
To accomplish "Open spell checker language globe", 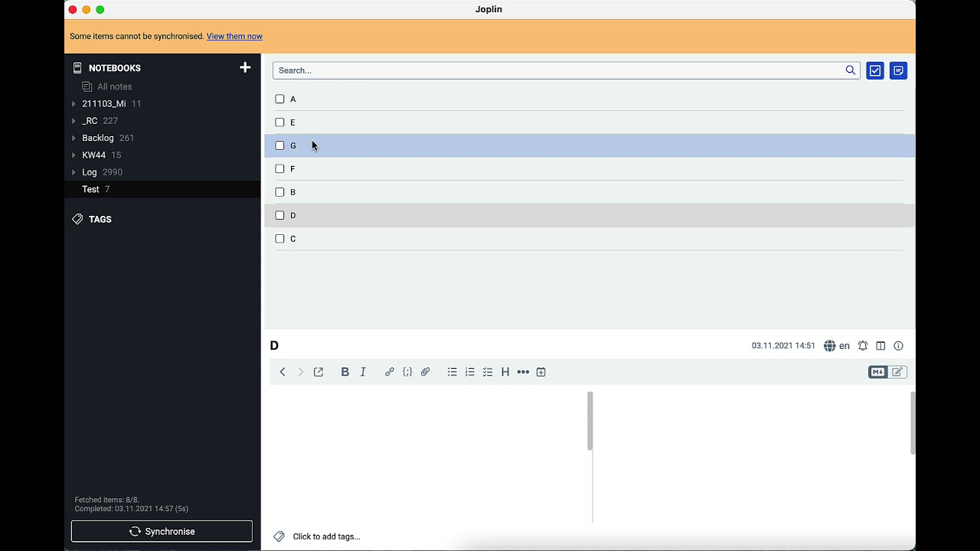I will [830, 346].
